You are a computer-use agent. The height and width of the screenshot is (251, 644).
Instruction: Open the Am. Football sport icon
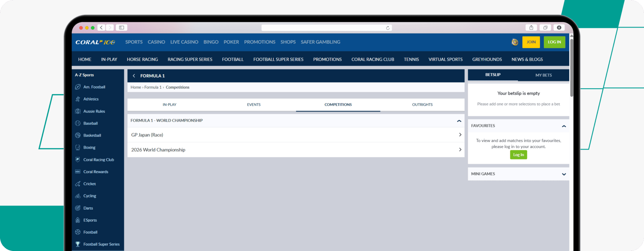click(x=78, y=87)
